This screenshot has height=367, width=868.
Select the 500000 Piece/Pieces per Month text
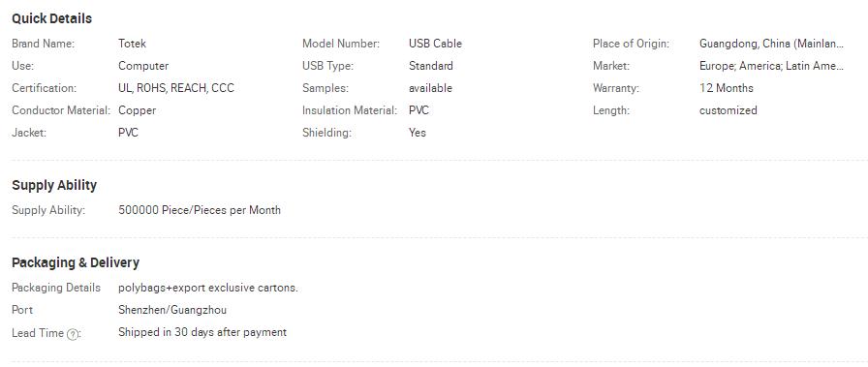point(200,210)
